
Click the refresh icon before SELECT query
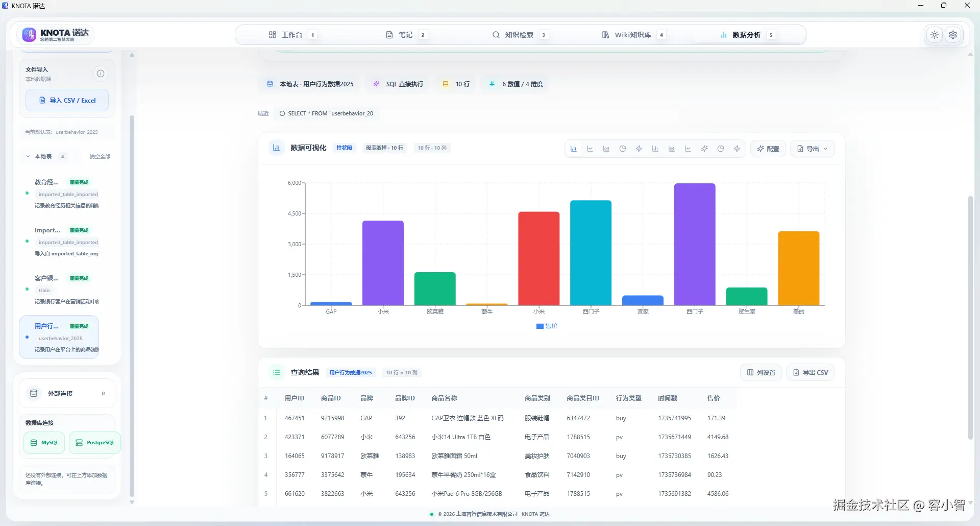282,113
